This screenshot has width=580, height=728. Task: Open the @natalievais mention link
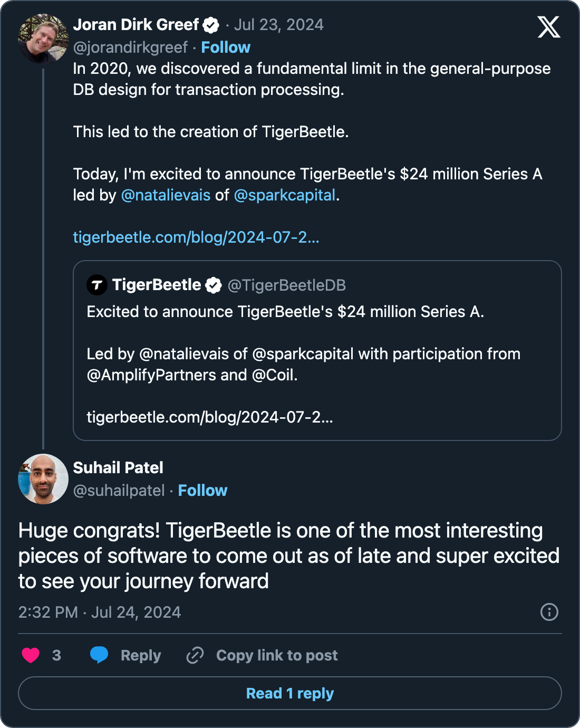pos(166,195)
